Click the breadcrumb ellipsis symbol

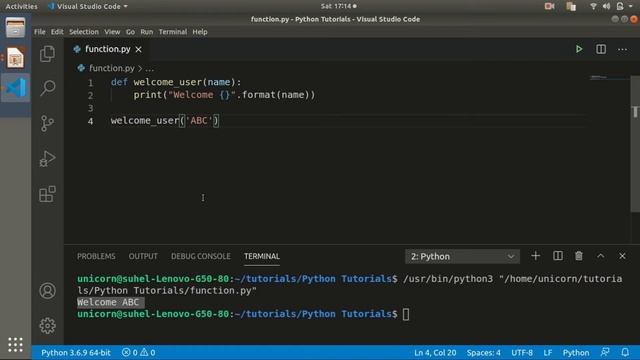coord(149,69)
